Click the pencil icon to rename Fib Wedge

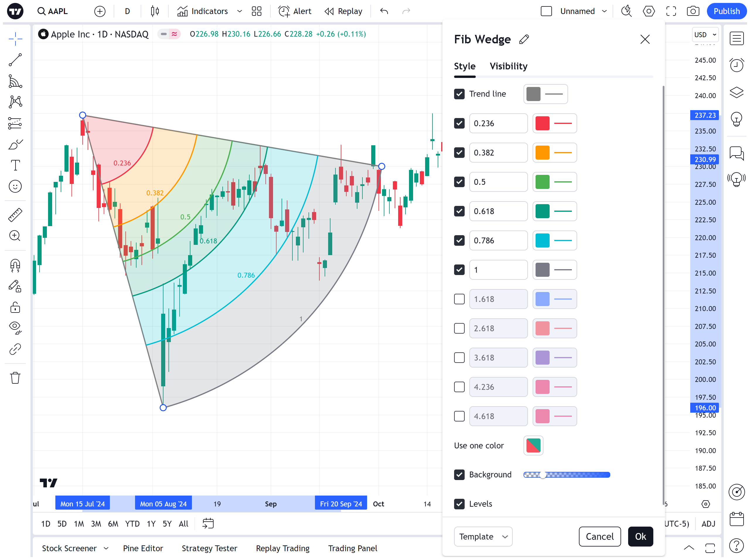click(x=524, y=39)
